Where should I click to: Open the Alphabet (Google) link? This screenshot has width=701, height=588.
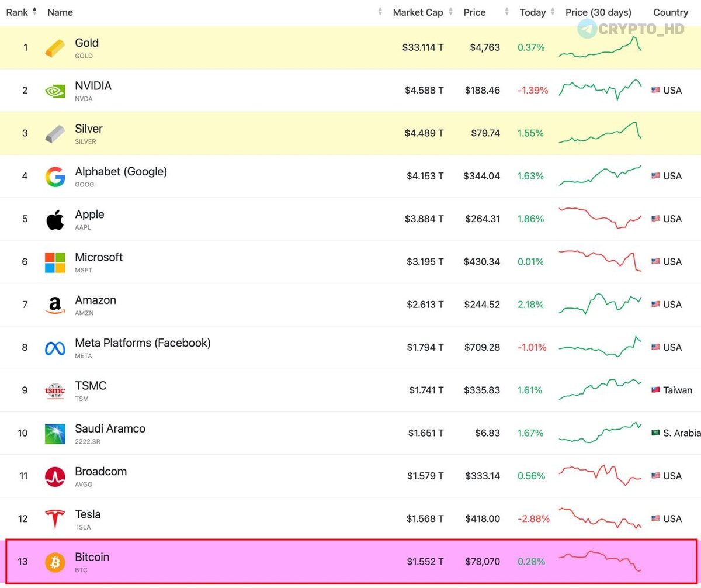click(121, 172)
